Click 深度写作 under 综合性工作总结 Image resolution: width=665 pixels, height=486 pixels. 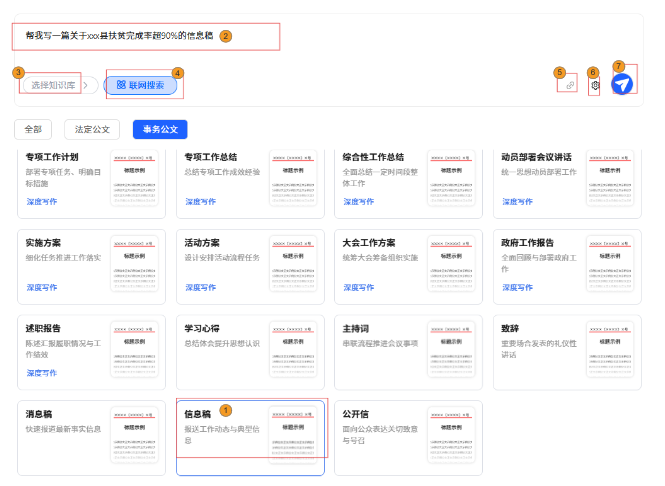click(358, 201)
